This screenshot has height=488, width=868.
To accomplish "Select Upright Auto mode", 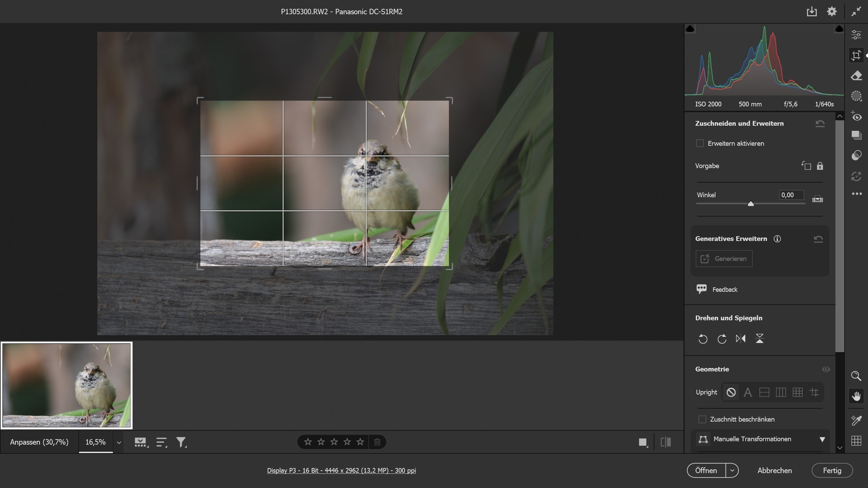I will (x=748, y=392).
